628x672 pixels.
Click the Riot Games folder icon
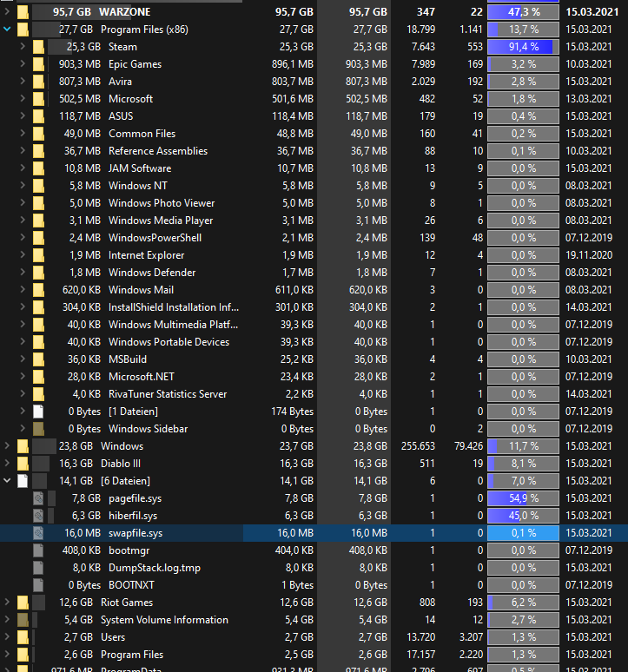point(23,603)
